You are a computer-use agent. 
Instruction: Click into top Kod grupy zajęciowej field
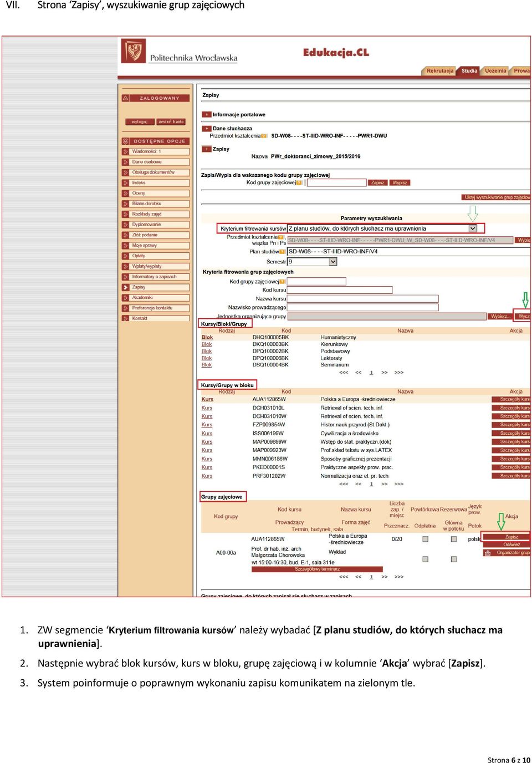[336, 182]
